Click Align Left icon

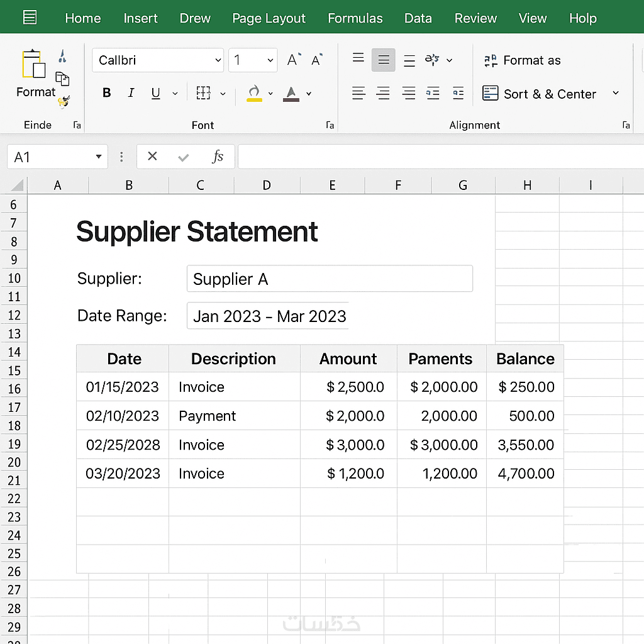358,93
